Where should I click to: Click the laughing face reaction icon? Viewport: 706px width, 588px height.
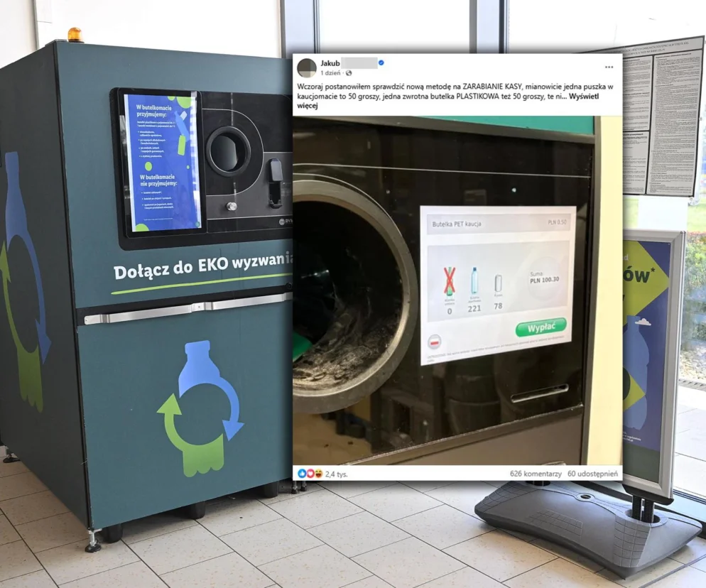coord(316,473)
